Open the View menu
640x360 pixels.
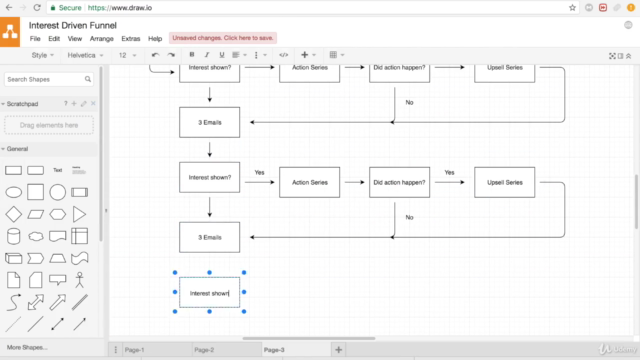pyautogui.click(x=75, y=38)
